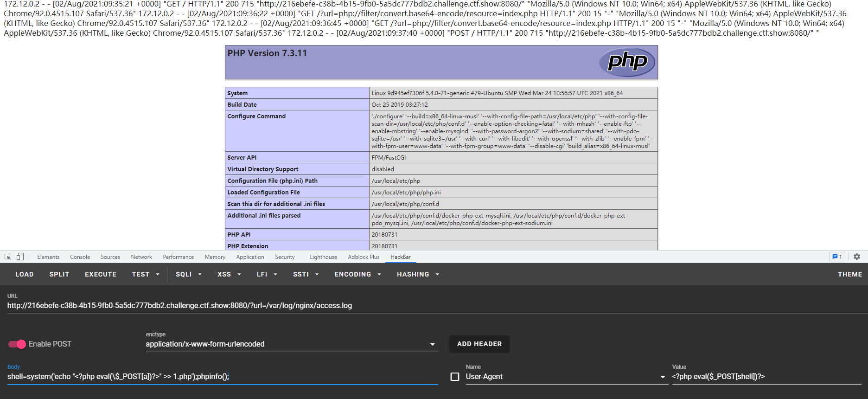Click into the URL input field
Viewport: 868px width, 399px height.
coord(438,306)
